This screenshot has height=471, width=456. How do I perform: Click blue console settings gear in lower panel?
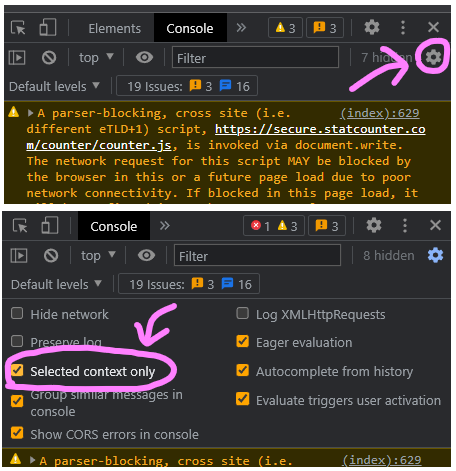[435, 255]
